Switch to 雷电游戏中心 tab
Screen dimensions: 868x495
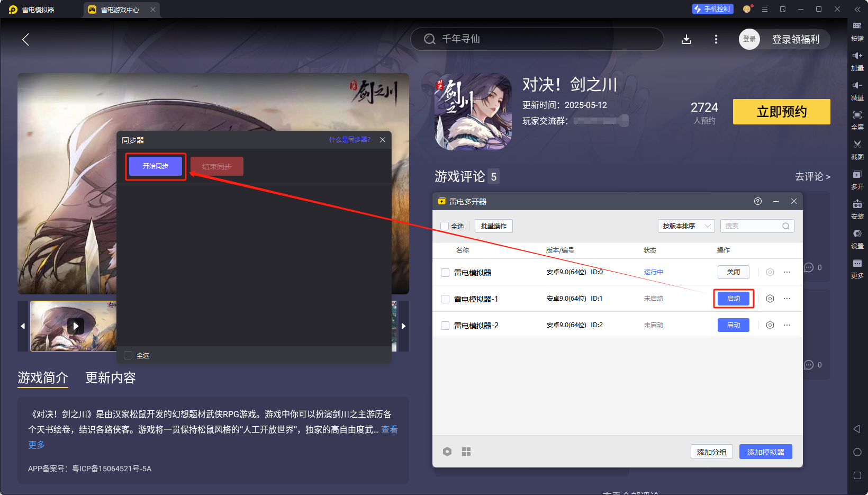click(x=120, y=10)
